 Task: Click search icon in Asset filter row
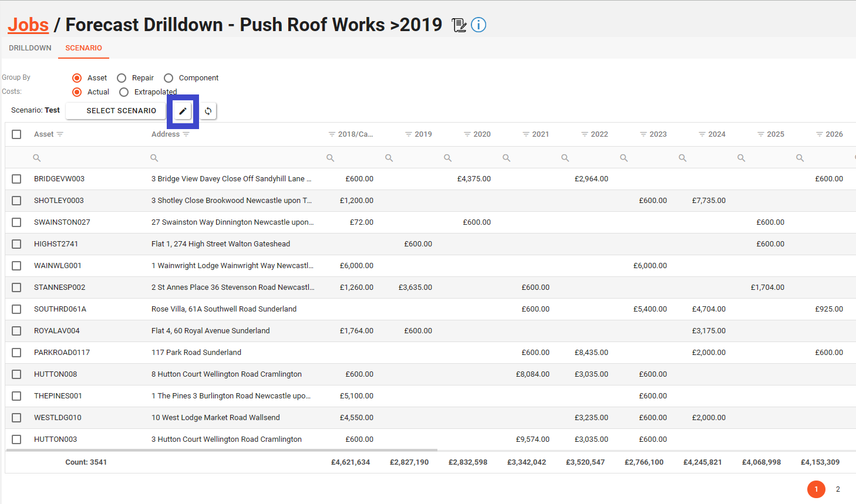point(37,158)
